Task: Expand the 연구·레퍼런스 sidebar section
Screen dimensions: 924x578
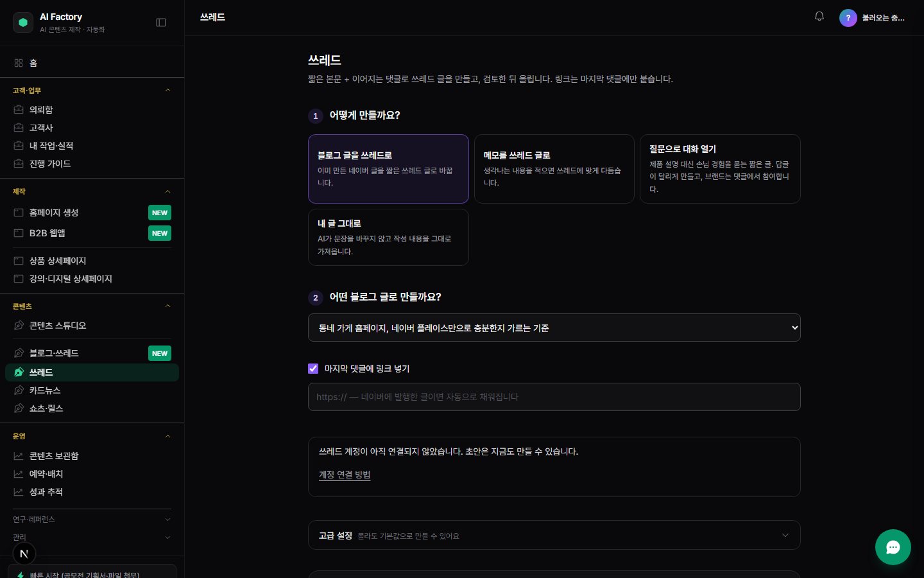Action: pos(92,520)
